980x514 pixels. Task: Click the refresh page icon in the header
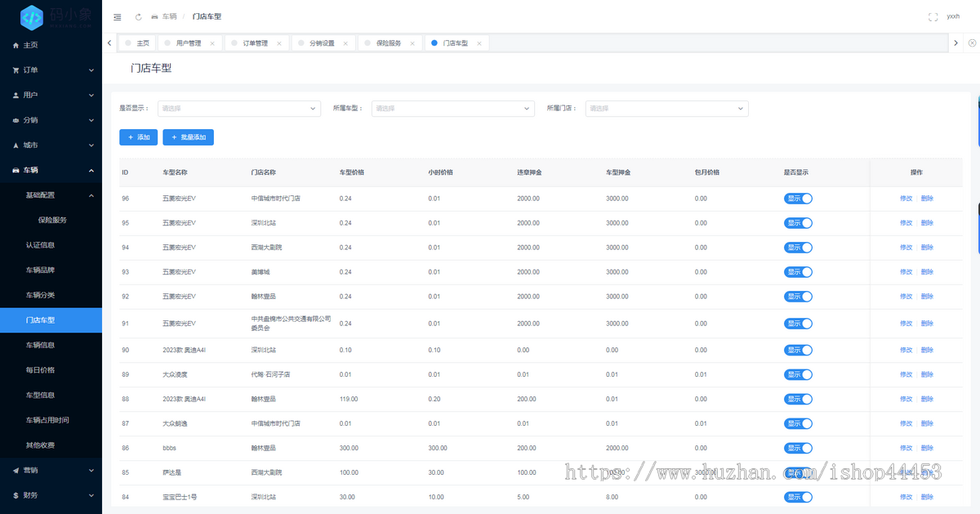pyautogui.click(x=138, y=16)
